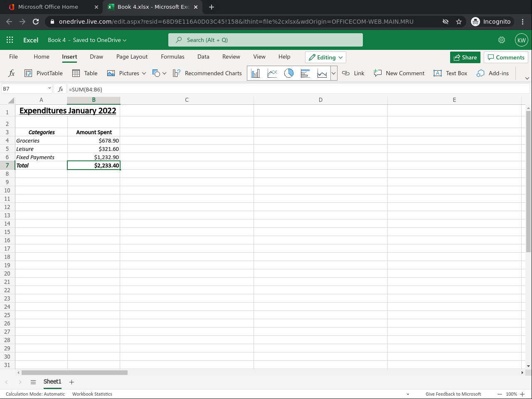Open Workbook Statistics
This screenshot has width=532, height=399.
point(92,394)
